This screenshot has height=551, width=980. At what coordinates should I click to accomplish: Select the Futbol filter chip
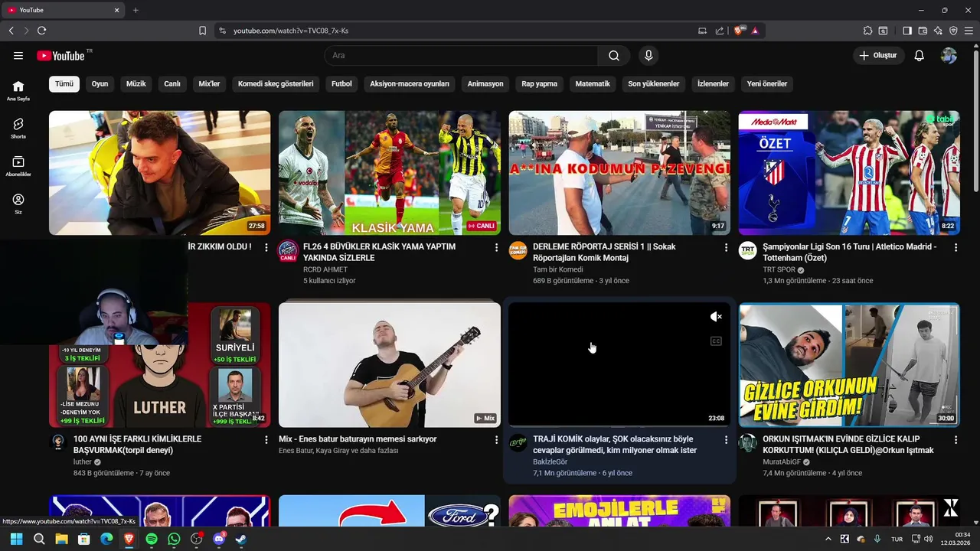(341, 83)
